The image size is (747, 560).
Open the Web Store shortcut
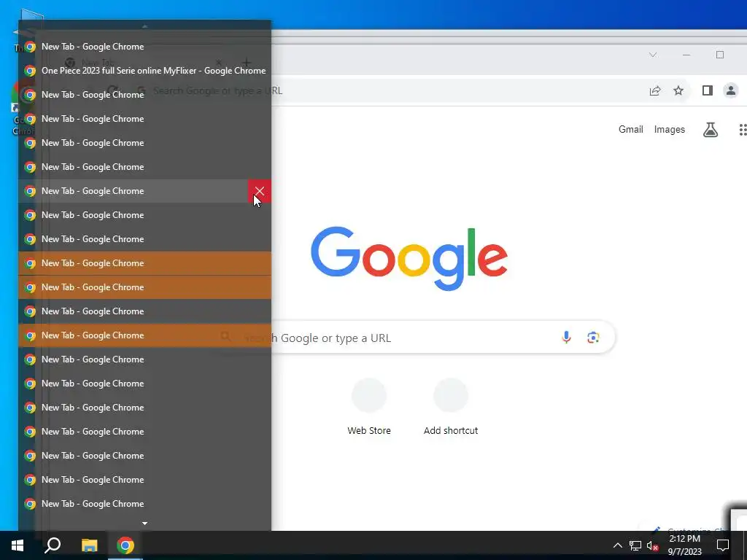coord(369,407)
